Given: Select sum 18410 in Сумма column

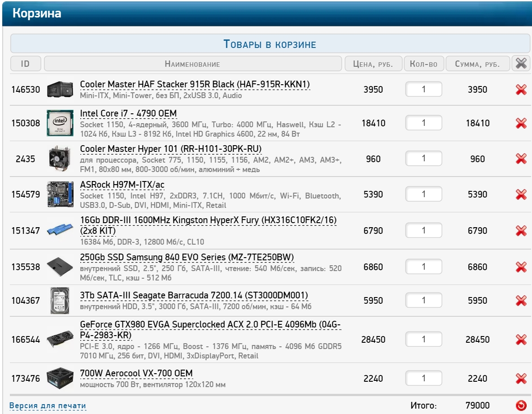Looking at the screenshot, I should tap(477, 123).
